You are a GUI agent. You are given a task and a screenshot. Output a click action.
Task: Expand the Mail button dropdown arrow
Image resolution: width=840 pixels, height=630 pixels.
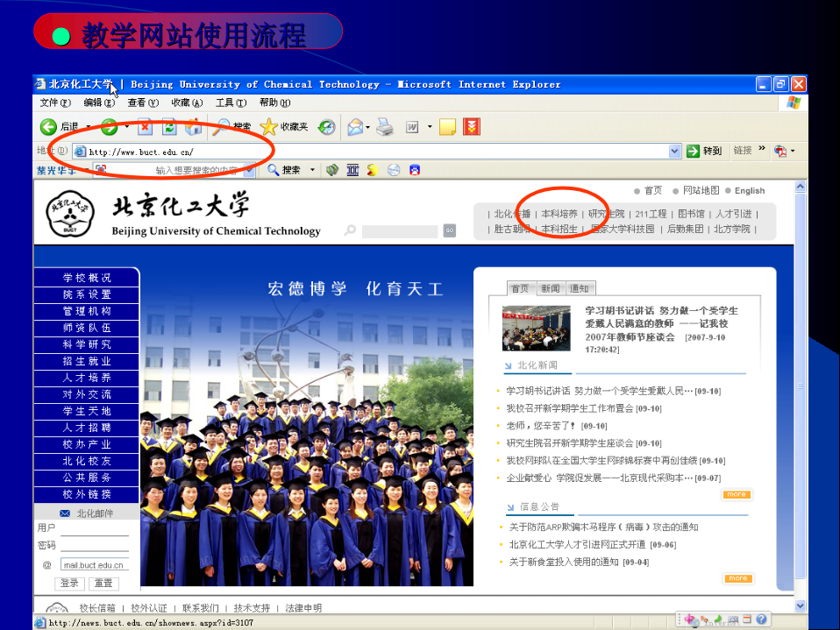point(368,127)
